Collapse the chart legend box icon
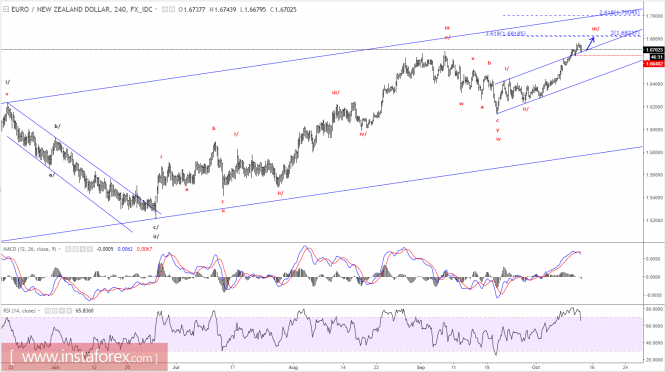This screenshot has width=665, height=372. [x=6, y=9]
